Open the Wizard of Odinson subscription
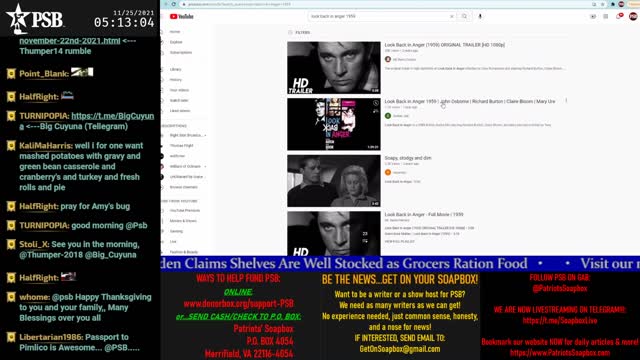This screenshot has height=360, width=640. click(x=184, y=167)
